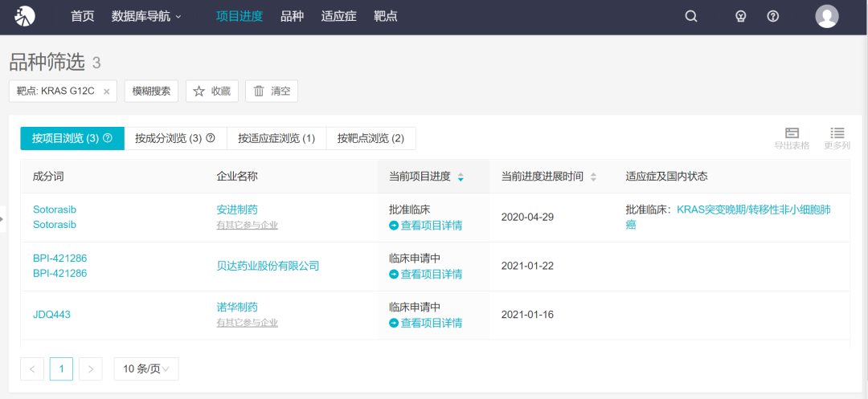Click 查看项目详情 for BPI-421286 row
The height and width of the screenshot is (399, 868).
point(426,274)
